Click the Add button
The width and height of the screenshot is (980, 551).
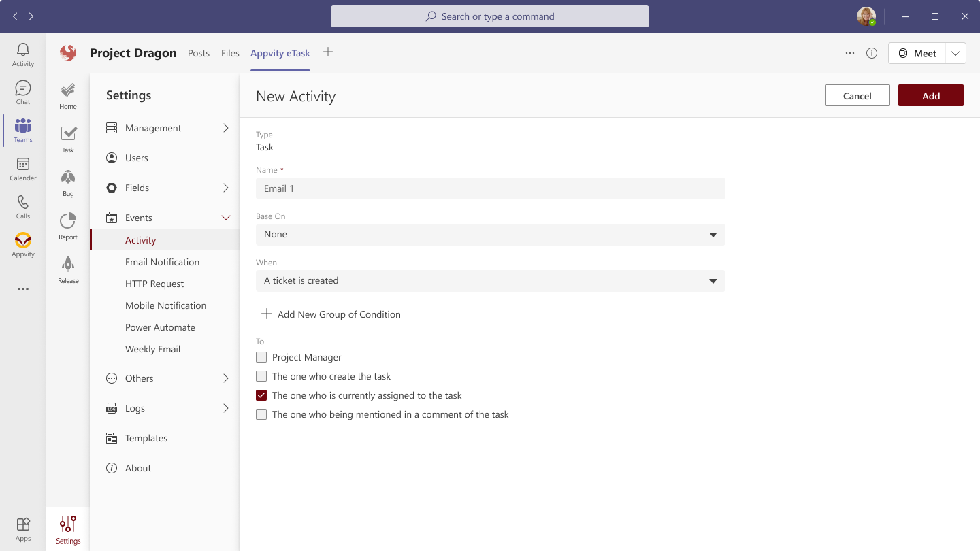930,96
